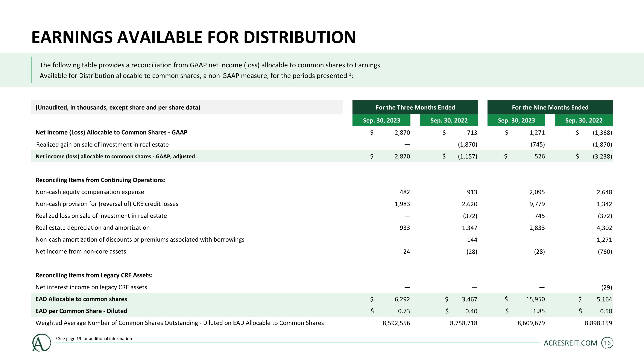
Task: Select the Nine Months Ended header
Action: (x=550, y=108)
